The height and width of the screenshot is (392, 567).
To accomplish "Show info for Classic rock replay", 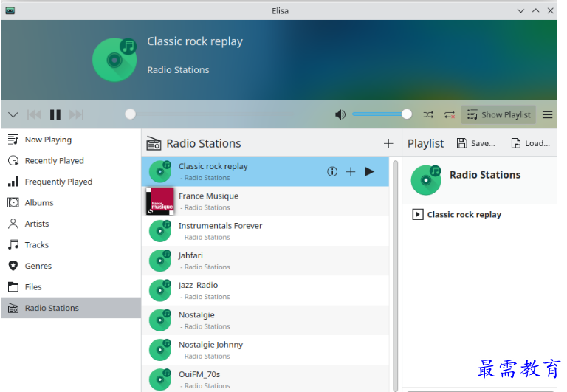I will [332, 171].
